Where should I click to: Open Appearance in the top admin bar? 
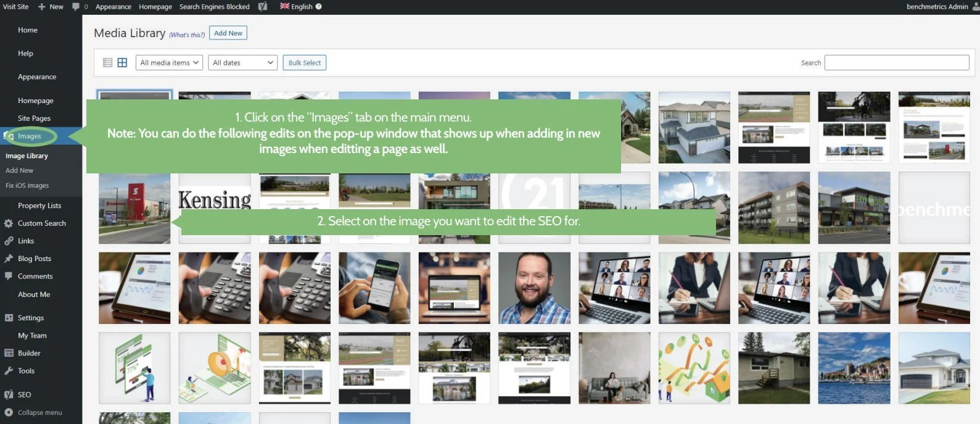point(113,7)
